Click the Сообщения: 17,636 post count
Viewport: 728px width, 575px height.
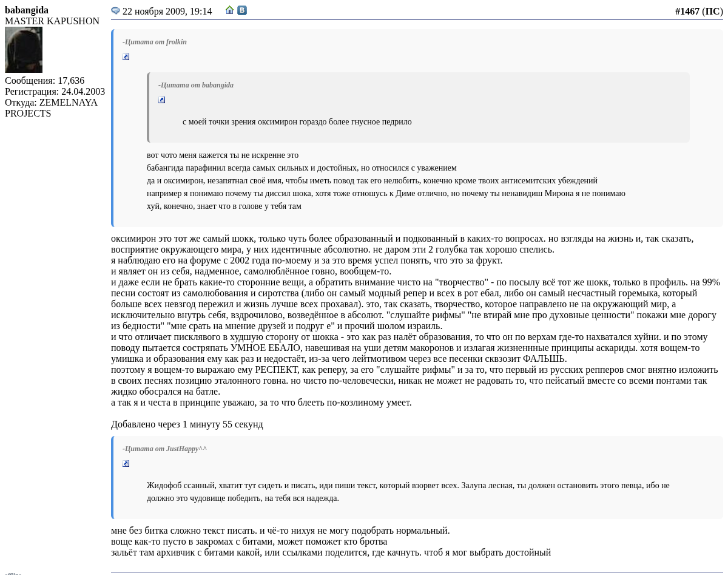(x=44, y=81)
